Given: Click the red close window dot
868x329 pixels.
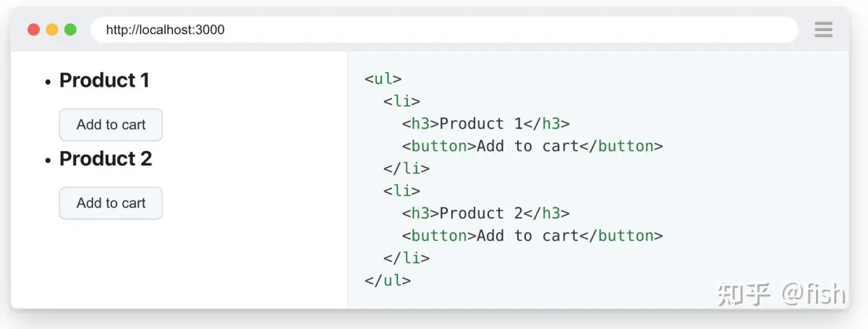Looking at the screenshot, I should pos(33,30).
